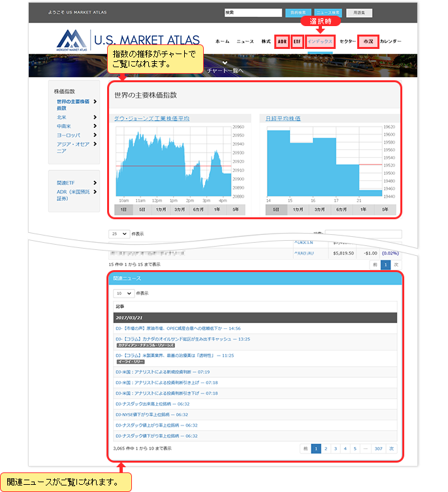Select 1年 range on Nikkei chart
448x492 pixels.
point(363,209)
